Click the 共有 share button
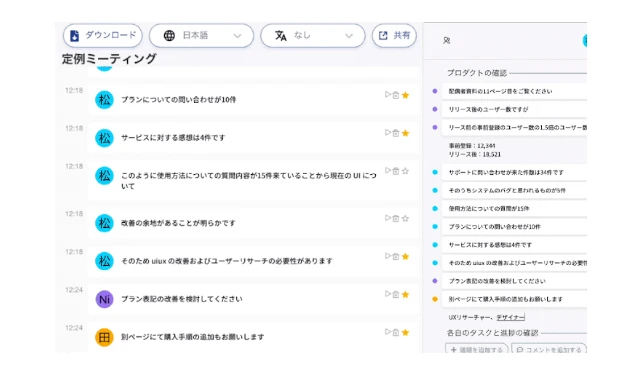Image resolution: width=636 pixels, height=378 pixels. (394, 36)
